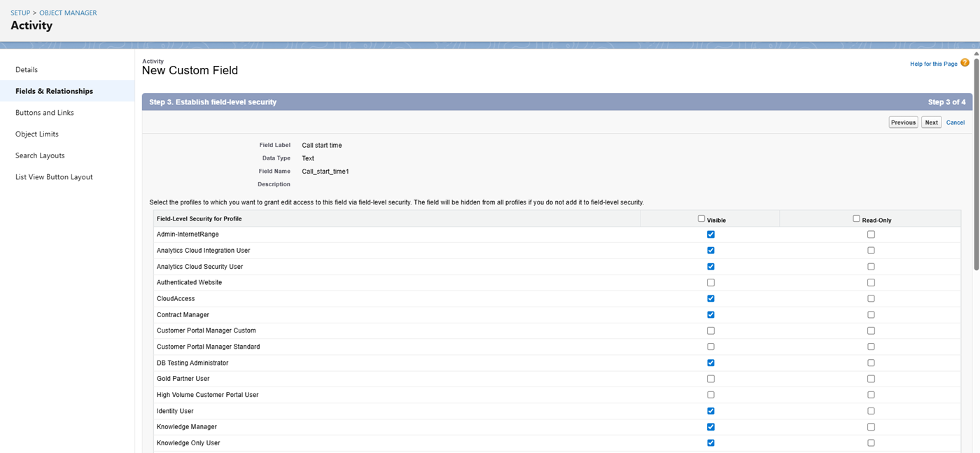Viewport: 980px width, 453px height.
Task: Check Visible for Authenticated Website
Action: (x=710, y=283)
